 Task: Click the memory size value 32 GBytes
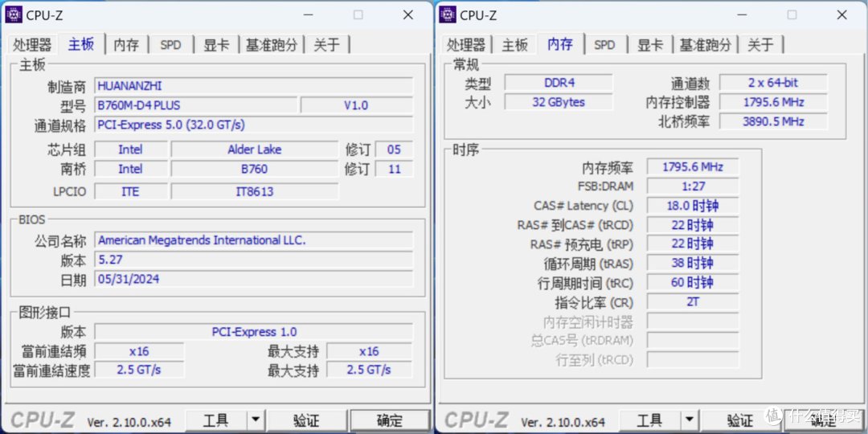[x=559, y=102]
